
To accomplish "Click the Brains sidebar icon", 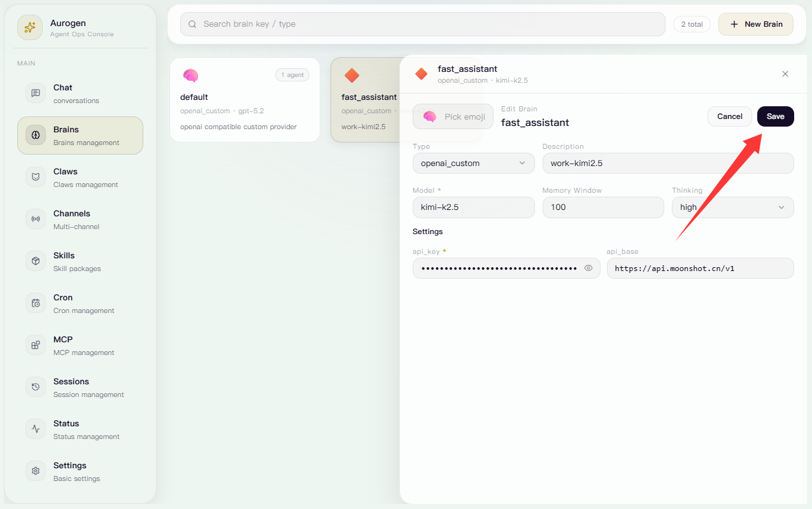I will [x=36, y=135].
